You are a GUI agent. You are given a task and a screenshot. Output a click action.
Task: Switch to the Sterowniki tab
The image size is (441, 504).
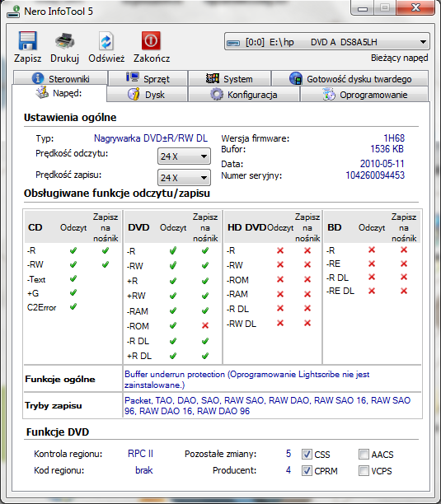tap(60, 78)
